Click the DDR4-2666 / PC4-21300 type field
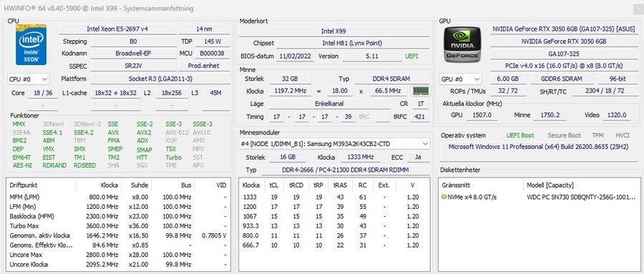Screen dimensions: 644x274 click(345, 170)
